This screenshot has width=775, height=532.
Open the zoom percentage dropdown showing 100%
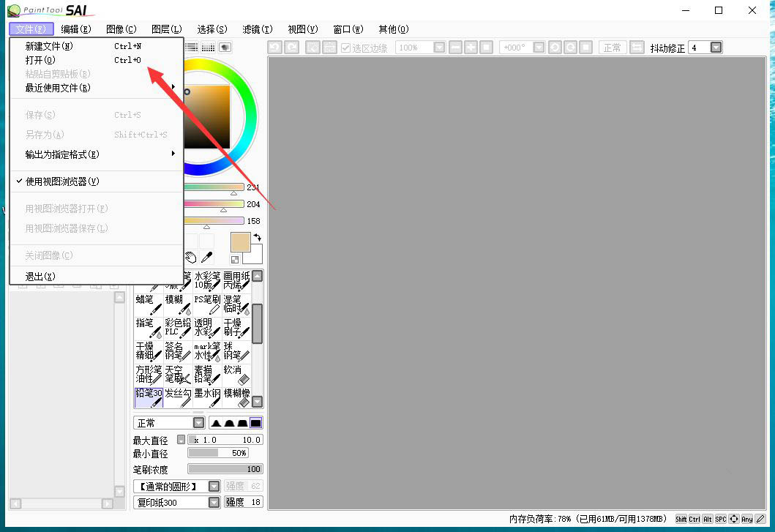pyautogui.click(x=439, y=46)
